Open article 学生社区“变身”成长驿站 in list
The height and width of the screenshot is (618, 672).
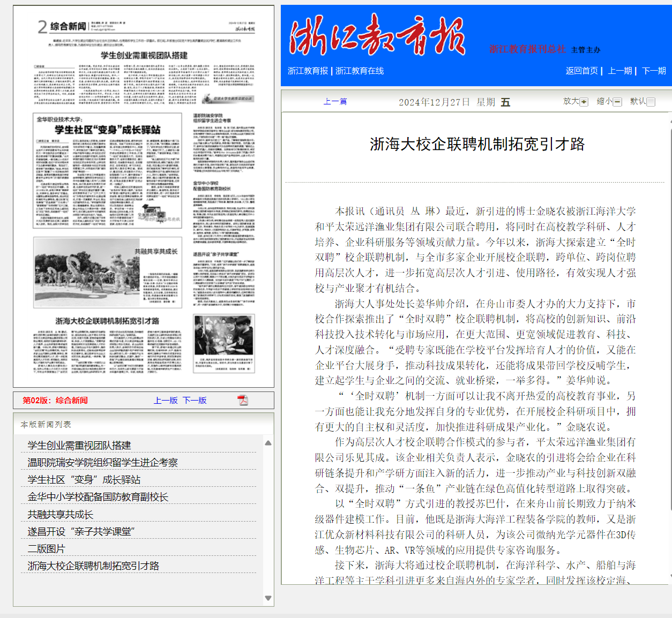[x=84, y=480]
